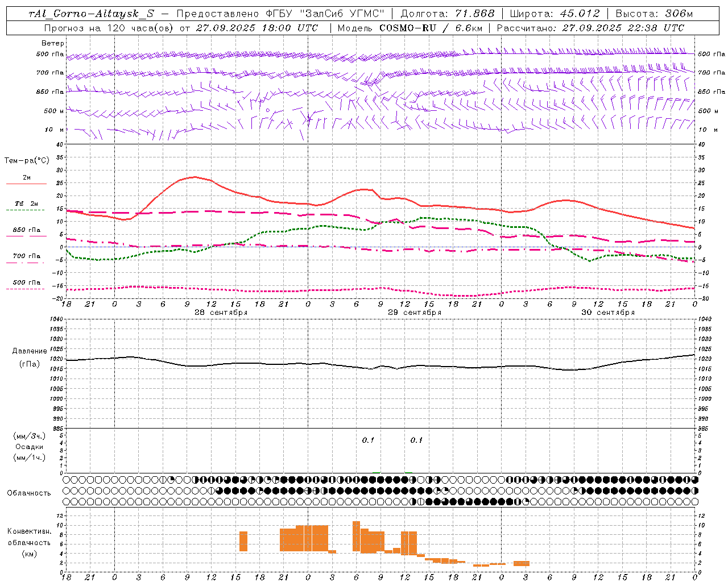728x582 pixels.
Task: Click the 30 сентября date label
Action: 608,313
